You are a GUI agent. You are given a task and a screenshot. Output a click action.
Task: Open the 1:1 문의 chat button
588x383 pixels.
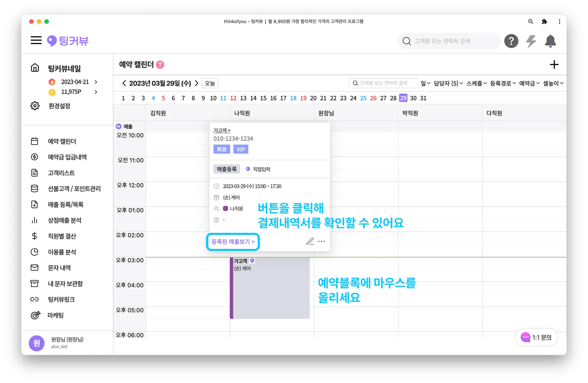pos(536,337)
